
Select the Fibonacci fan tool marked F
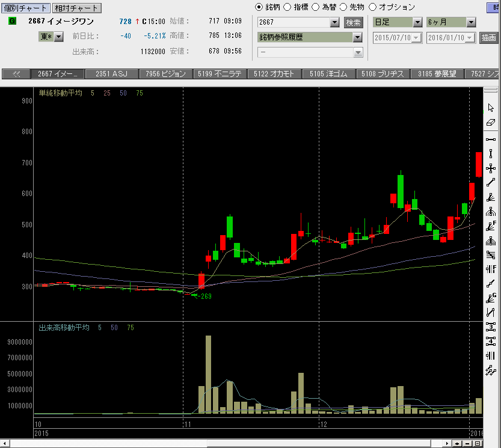(491, 226)
